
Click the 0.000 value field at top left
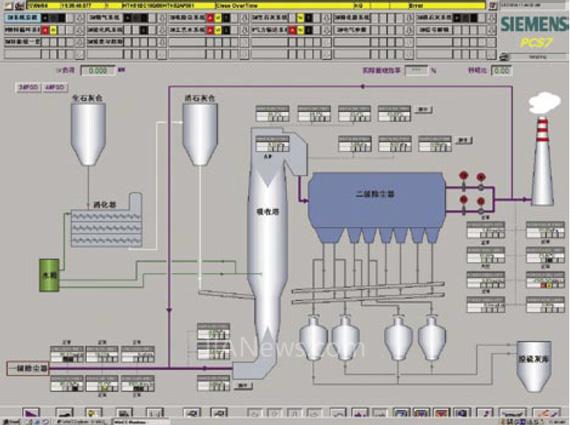(98, 70)
